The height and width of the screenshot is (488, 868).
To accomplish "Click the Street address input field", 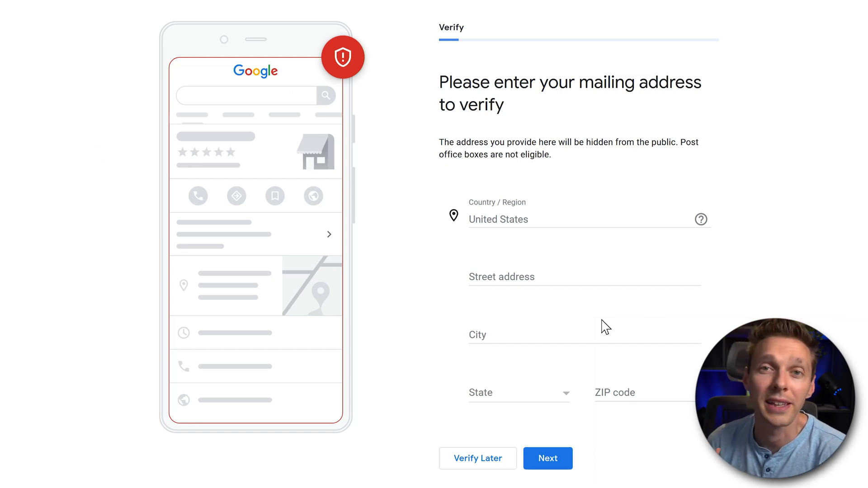I will [584, 277].
